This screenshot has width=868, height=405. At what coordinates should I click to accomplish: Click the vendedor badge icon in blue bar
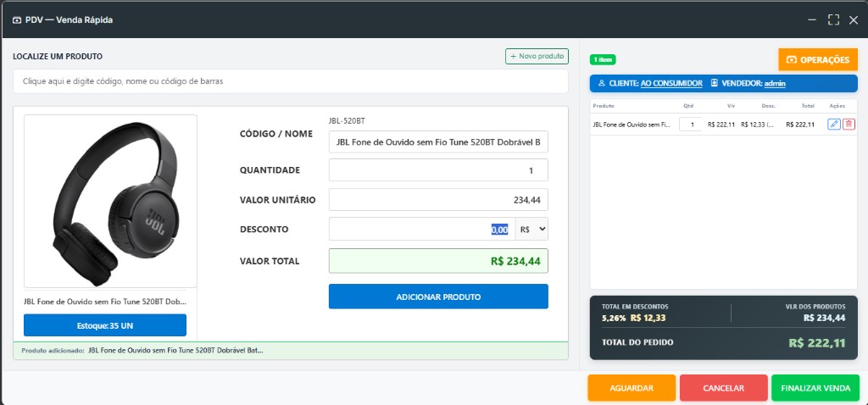(715, 84)
